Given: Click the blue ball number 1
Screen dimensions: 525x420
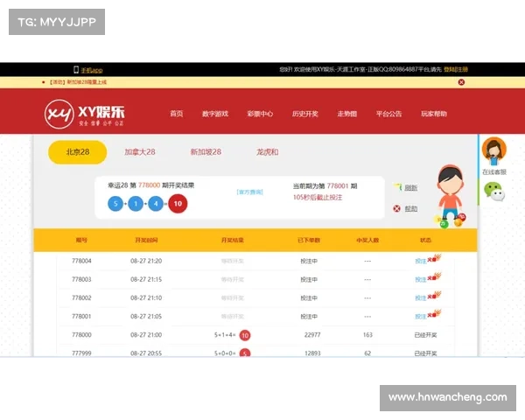Looking at the screenshot, I should click(136, 204).
